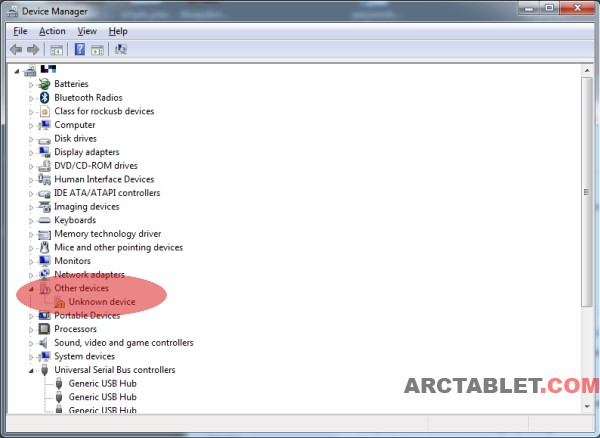Click the Batteries category icon

coord(44,84)
